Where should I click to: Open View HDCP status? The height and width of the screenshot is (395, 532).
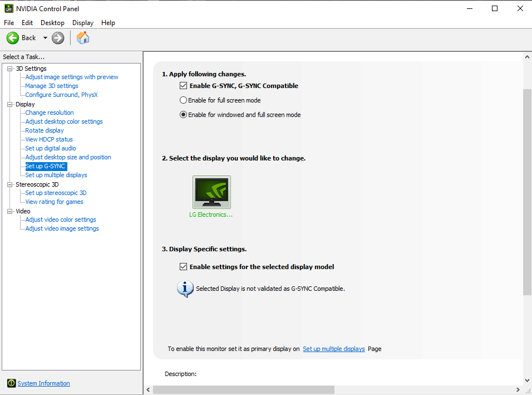click(49, 139)
